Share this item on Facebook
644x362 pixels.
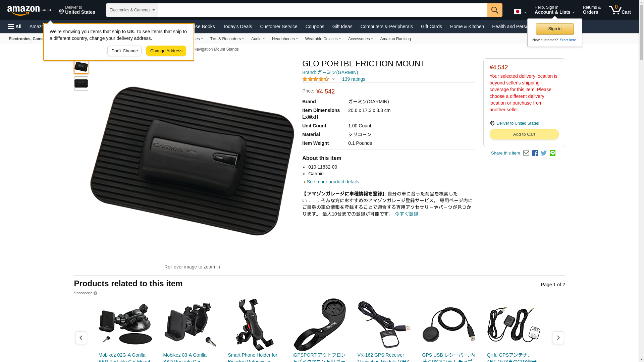point(535,153)
